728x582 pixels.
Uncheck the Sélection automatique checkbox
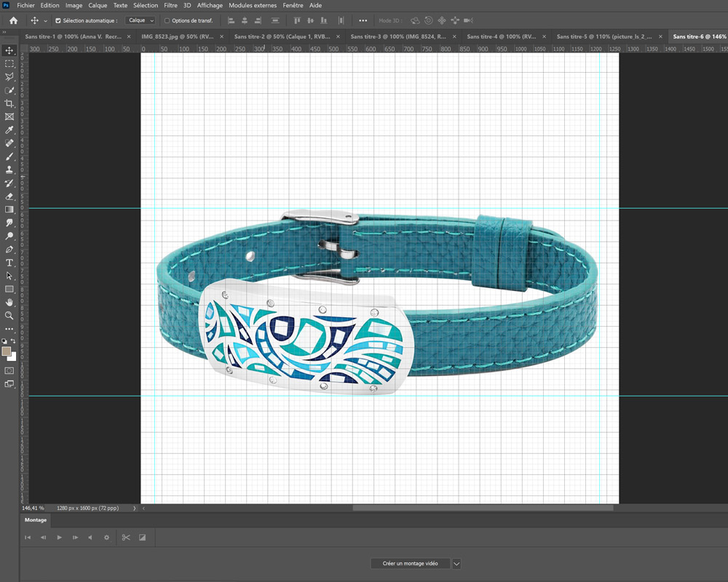(x=58, y=20)
